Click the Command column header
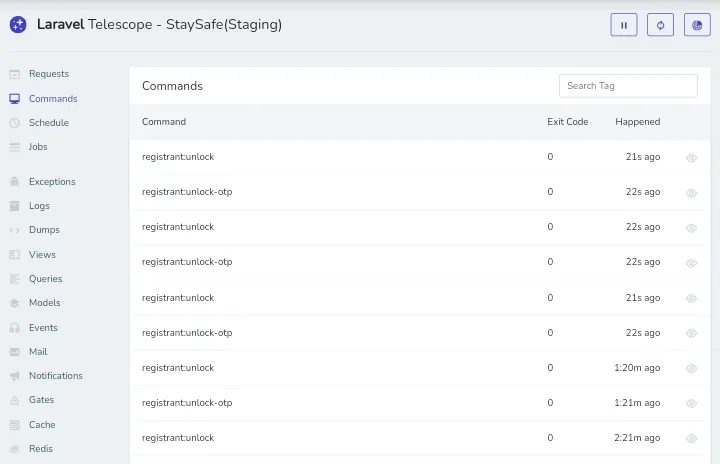Image resolution: width=720 pixels, height=464 pixels. 164,122
